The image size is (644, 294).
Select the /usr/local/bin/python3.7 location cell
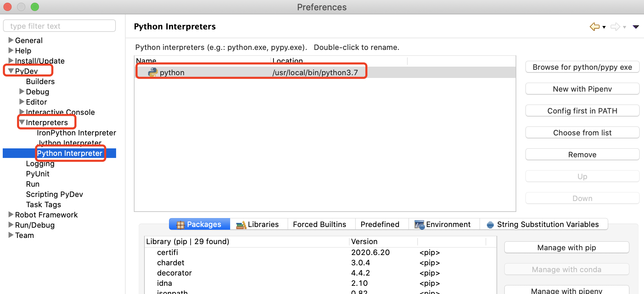[315, 72]
